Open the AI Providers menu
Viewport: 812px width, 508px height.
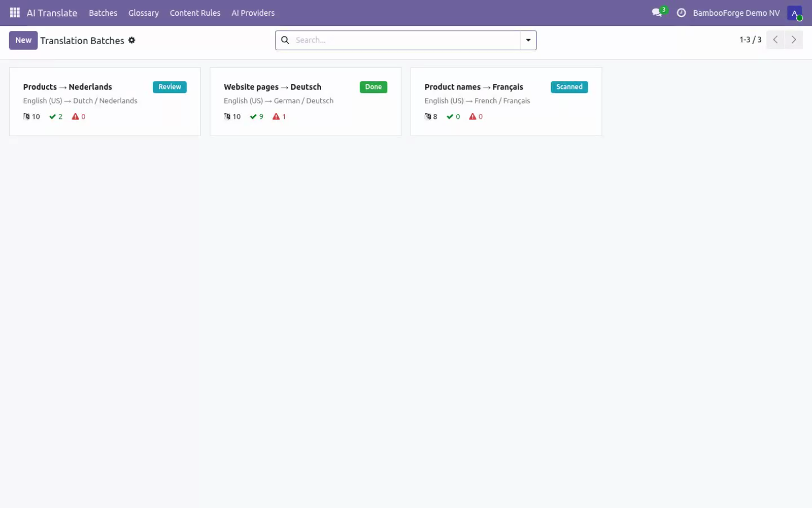253,13
